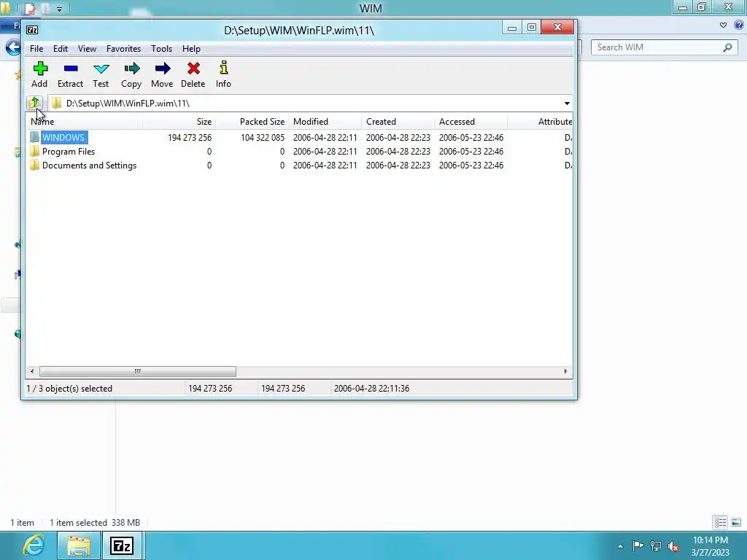The width and height of the screenshot is (747, 560).
Task: Open the File menu
Action: tap(36, 49)
